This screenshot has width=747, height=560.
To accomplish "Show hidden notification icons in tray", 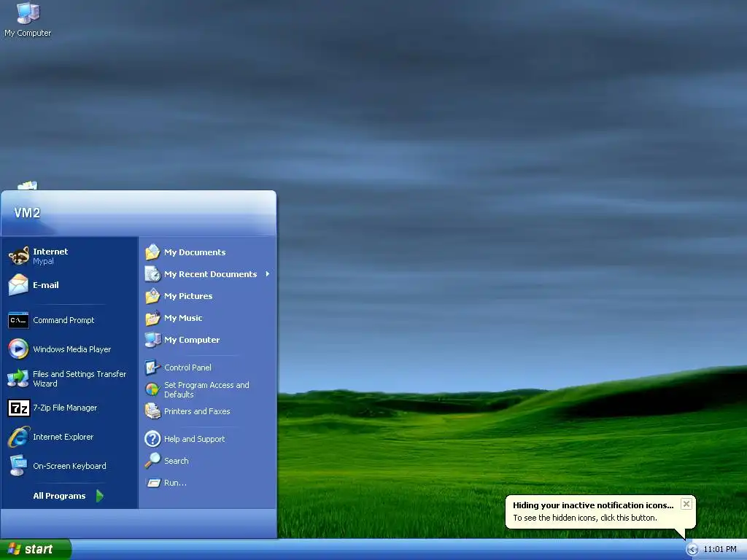I will (x=692, y=550).
